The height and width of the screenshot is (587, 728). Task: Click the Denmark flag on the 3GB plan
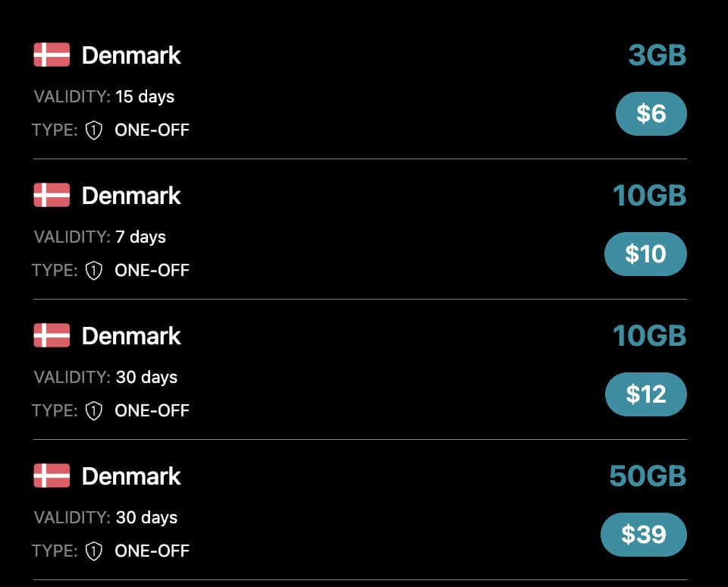pyautogui.click(x=52, y=55)
